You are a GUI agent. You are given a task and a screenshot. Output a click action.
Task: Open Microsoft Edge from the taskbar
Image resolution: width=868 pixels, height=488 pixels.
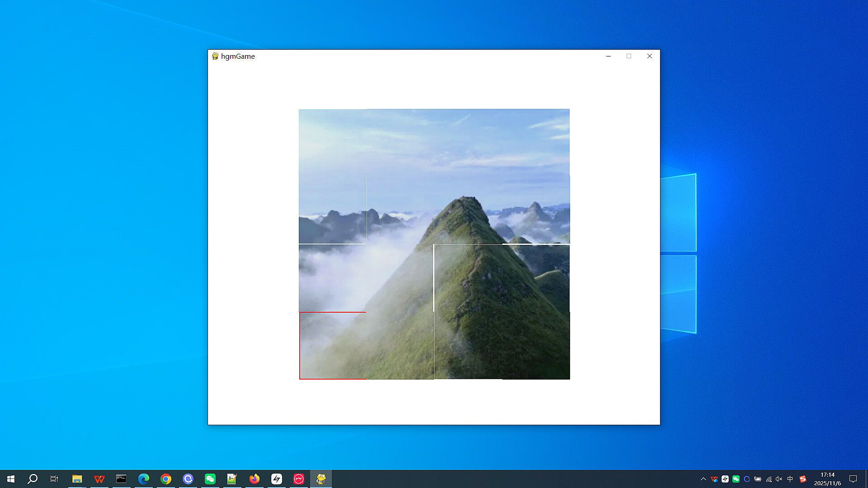144,479
